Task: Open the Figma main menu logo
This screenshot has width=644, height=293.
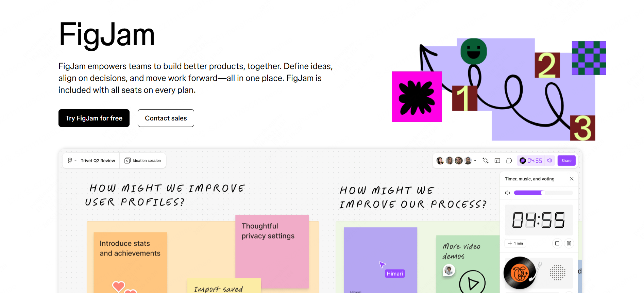Action: [70, 161]
